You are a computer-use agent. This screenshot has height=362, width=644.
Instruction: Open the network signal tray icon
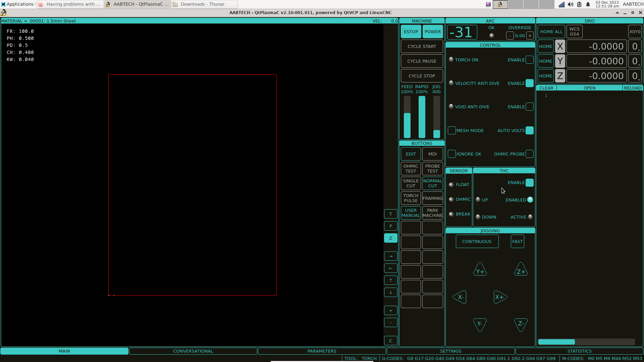561,4
